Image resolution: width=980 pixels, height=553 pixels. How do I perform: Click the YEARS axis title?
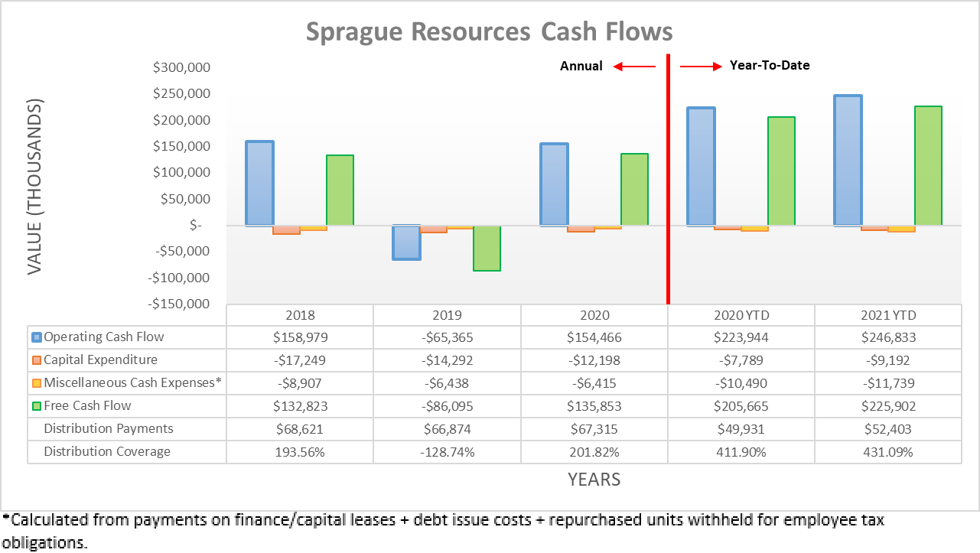pyautogui.click(x=594, y=479)
